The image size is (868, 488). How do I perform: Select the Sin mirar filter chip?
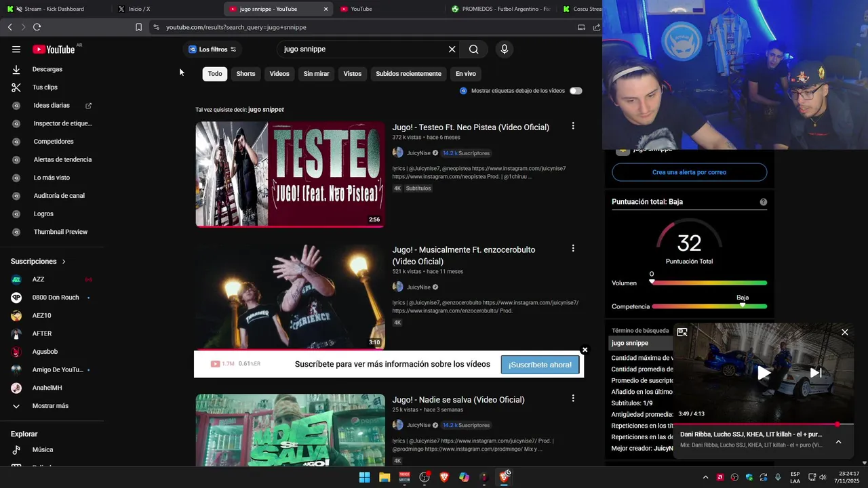click(x=316, y=74)
